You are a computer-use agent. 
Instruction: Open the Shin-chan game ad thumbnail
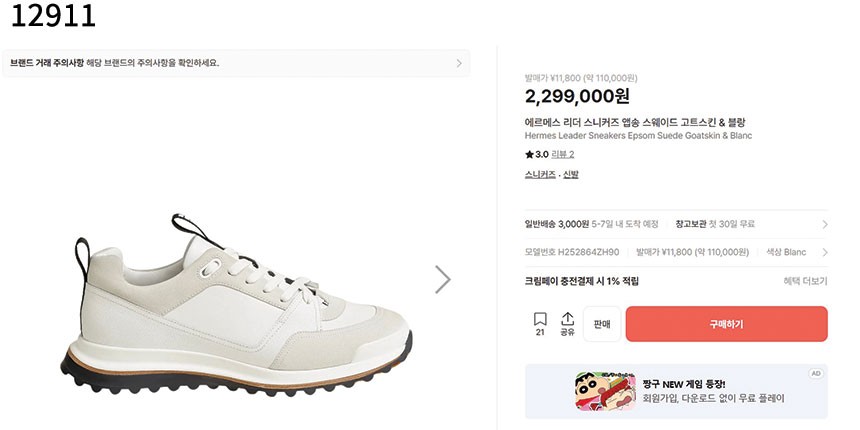[605, 391]
